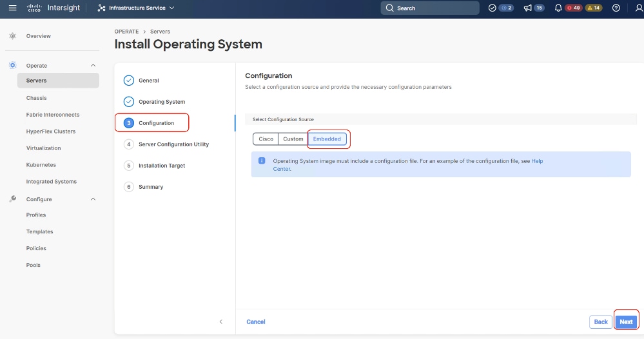Screen dimensions: 644x339
Task: Click the Back button
Action: (600, 322)
